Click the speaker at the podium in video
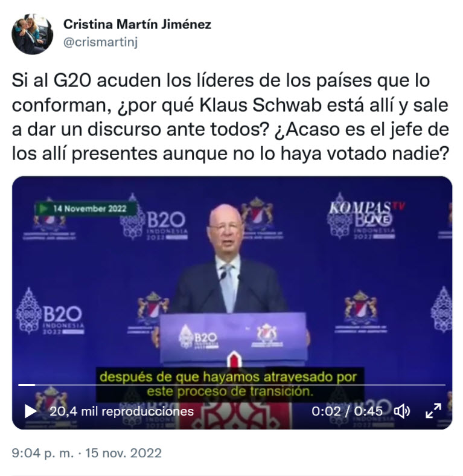 [229, 260]
